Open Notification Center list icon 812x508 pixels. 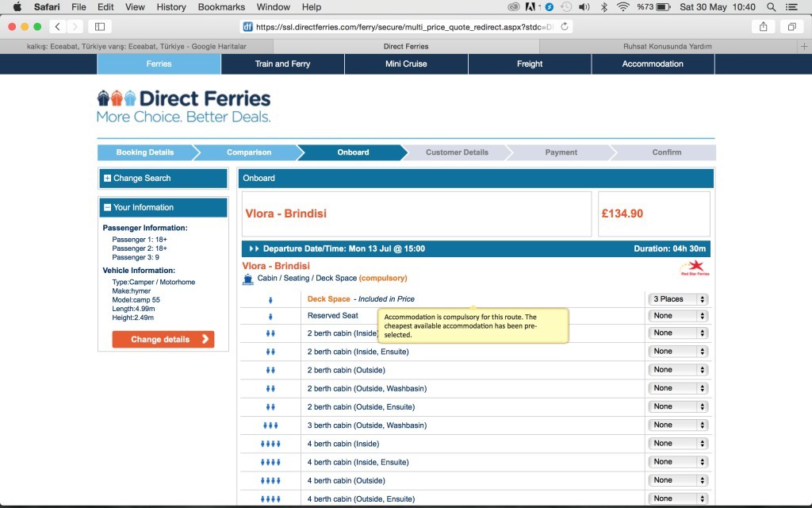pyautogui.click(x=791, y=6)
